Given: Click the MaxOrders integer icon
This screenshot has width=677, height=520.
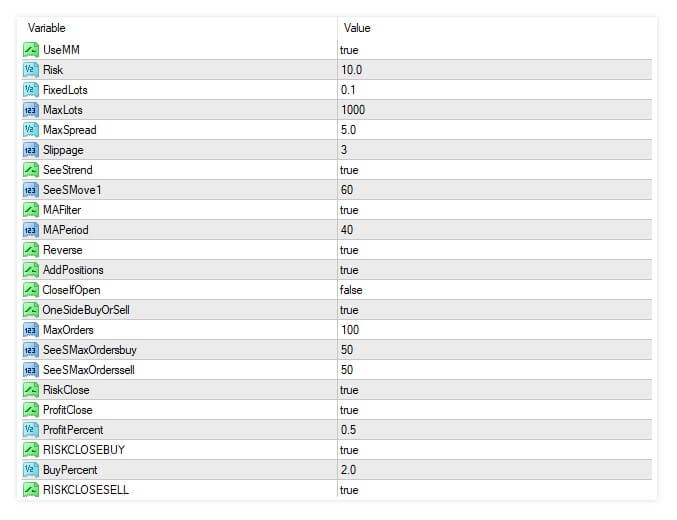Looking at the screenshot, I should 31,330.
